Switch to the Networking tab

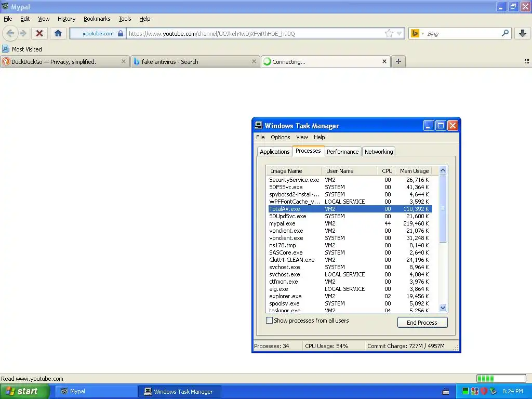click(x=379, y=152)
